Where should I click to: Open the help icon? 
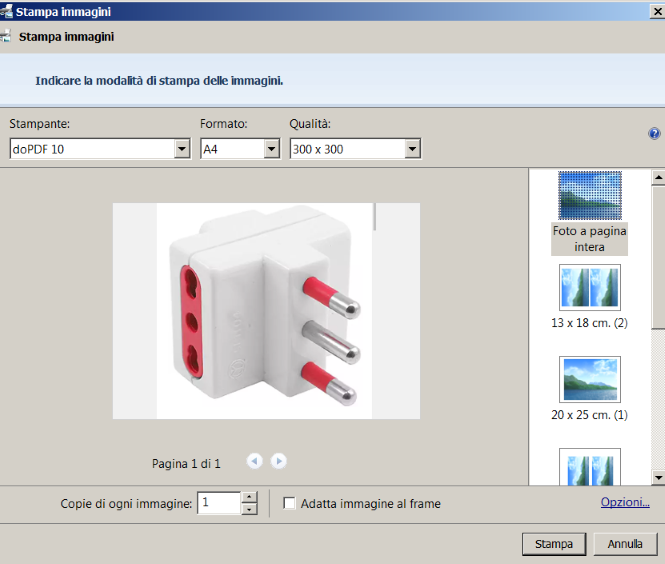pyautogui.click(x=654, y=134)
